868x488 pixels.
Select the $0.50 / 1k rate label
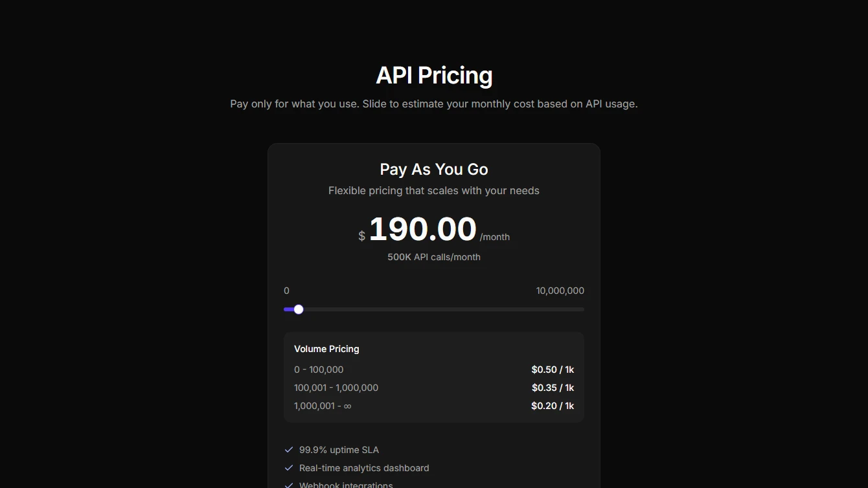(552, 369)
